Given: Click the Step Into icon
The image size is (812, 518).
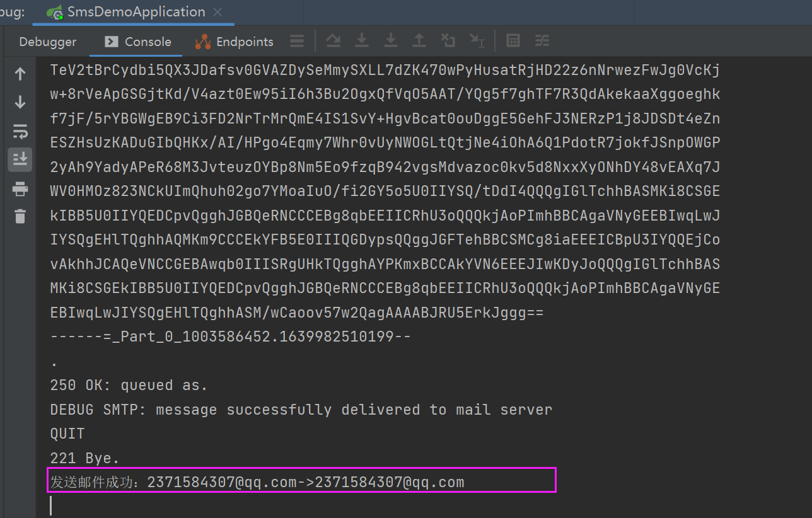Looking at the screenshot, I should click(361, 41).
